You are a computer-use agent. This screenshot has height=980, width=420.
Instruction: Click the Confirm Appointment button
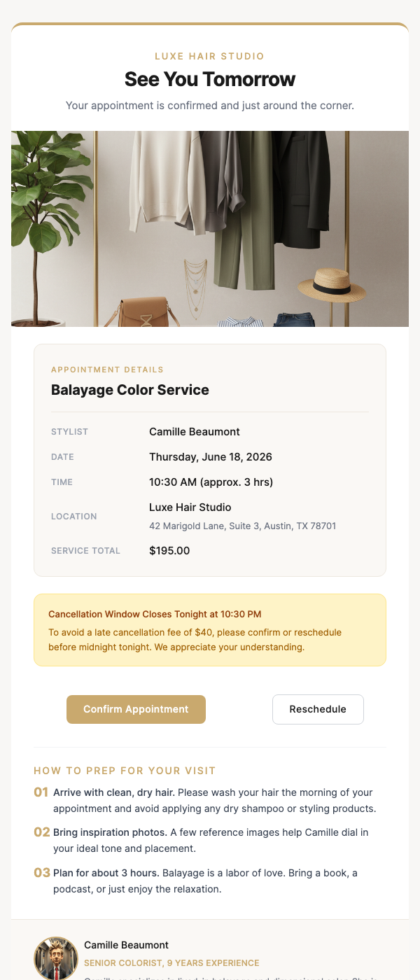click(136, 709)
